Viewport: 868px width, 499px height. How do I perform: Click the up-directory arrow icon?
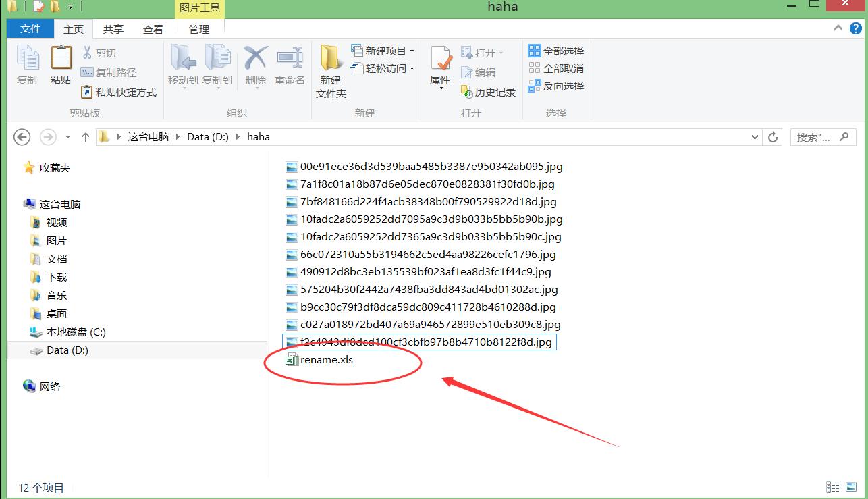click(86, 137)
